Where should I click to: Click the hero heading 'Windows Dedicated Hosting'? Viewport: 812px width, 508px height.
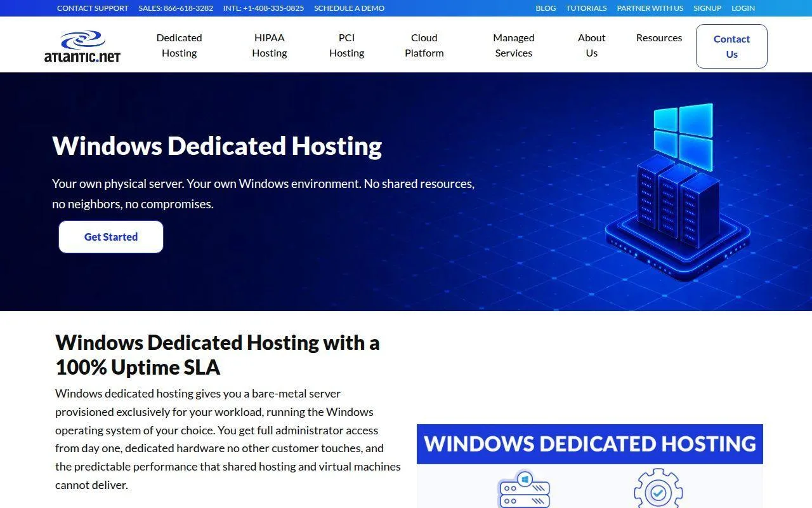217,145
